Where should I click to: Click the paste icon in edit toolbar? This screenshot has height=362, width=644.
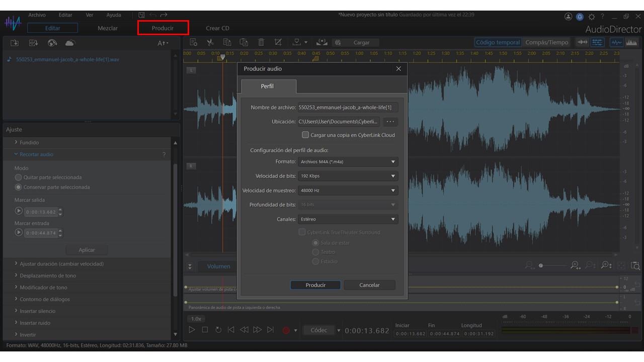click(244, 42)
